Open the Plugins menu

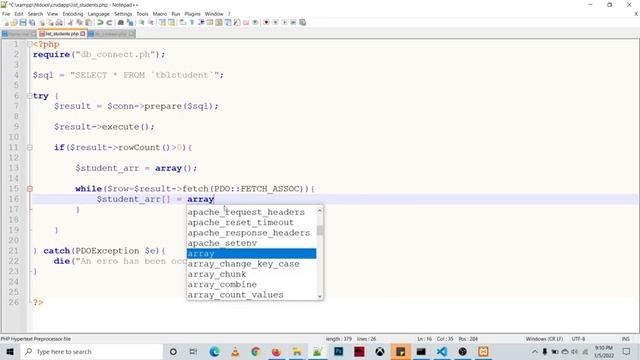point(192,14)
